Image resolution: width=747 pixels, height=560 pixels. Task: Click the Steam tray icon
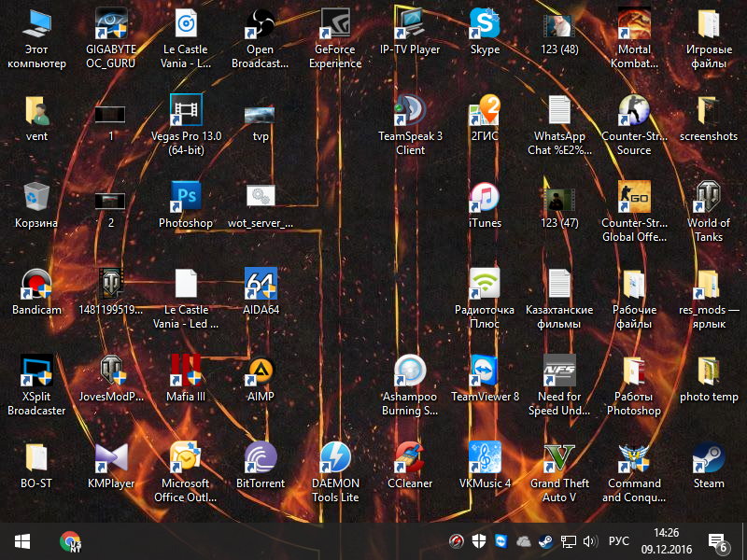[x=545, y=541]
